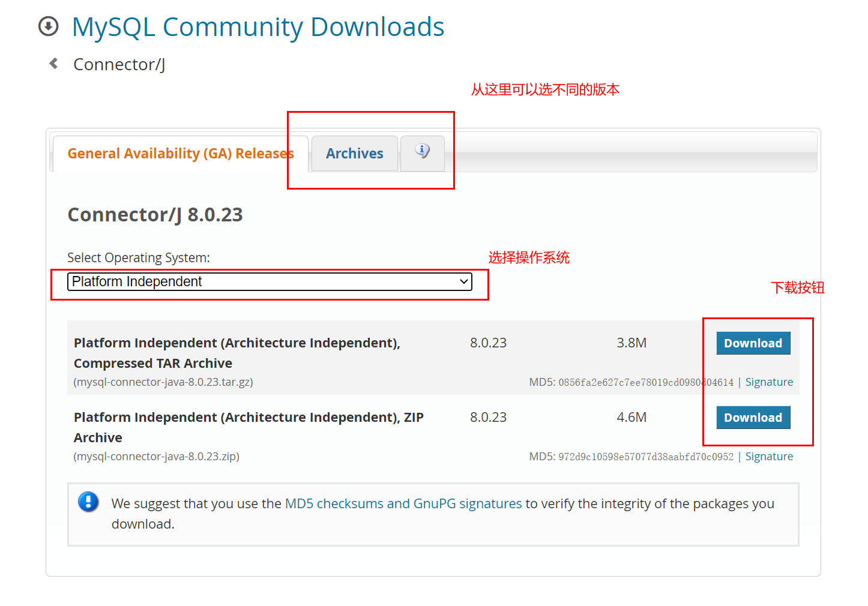
Task: Switch to General Availability (GA) Releases tab
Action: tap(181, 154)
